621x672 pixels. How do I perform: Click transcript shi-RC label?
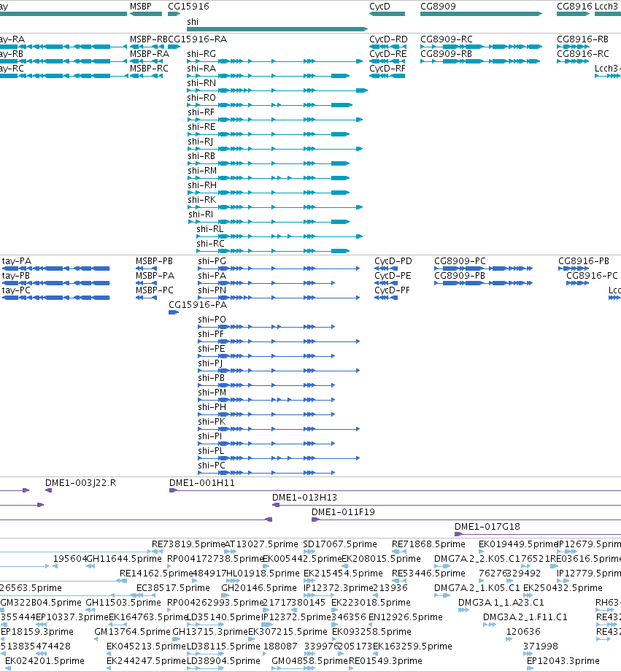(210, 244)
